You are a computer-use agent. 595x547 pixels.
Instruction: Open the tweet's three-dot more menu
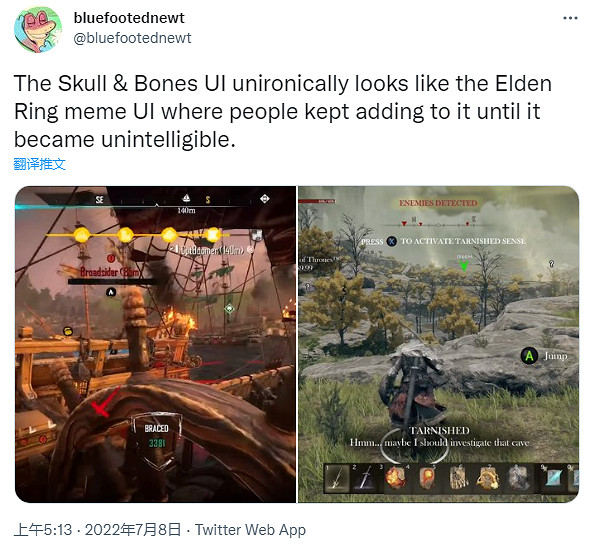click(570, 18)
